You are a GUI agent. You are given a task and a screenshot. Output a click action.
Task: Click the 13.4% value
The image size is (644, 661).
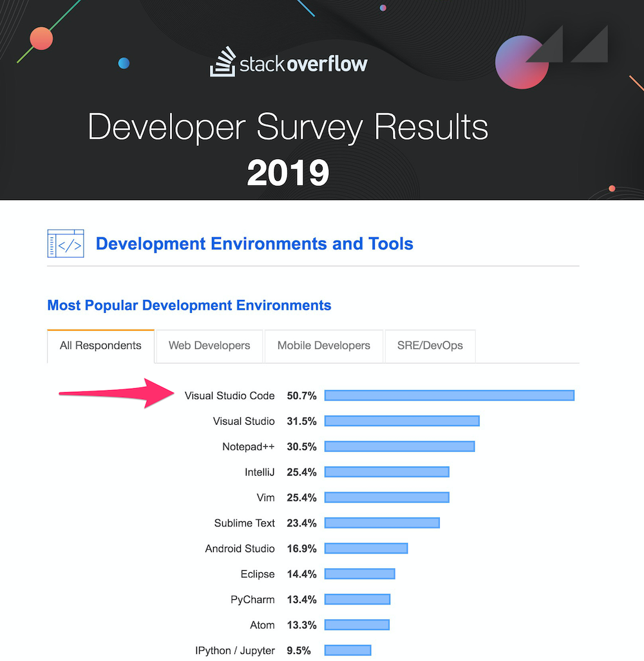click(x=301, y=600)
